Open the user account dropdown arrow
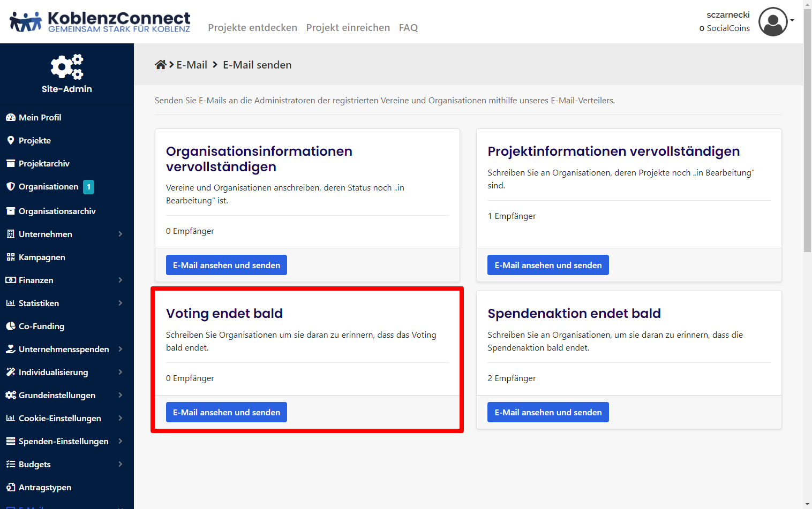 point(792,21)
